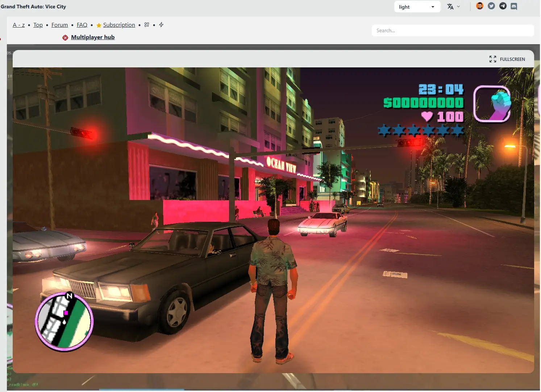Click the Telegram icon in header
Viewport: 541px width, 392px height.
pyautogui.click(x=503, y=6)
